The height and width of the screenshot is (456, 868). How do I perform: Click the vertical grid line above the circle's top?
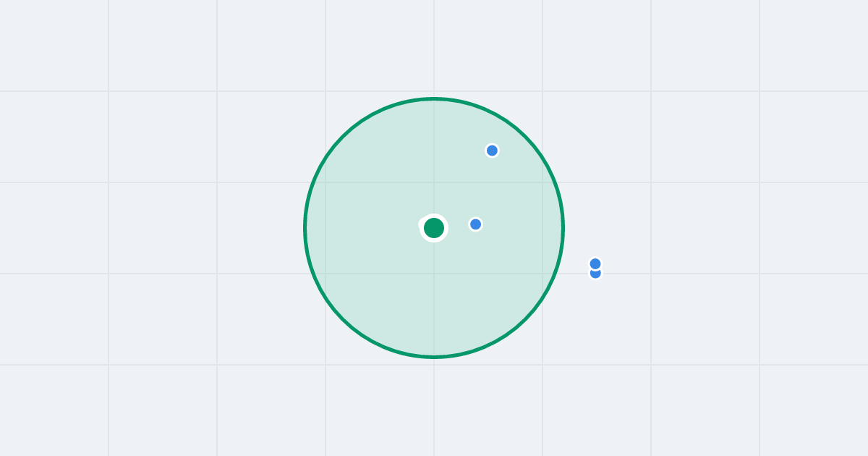(434, 47)
